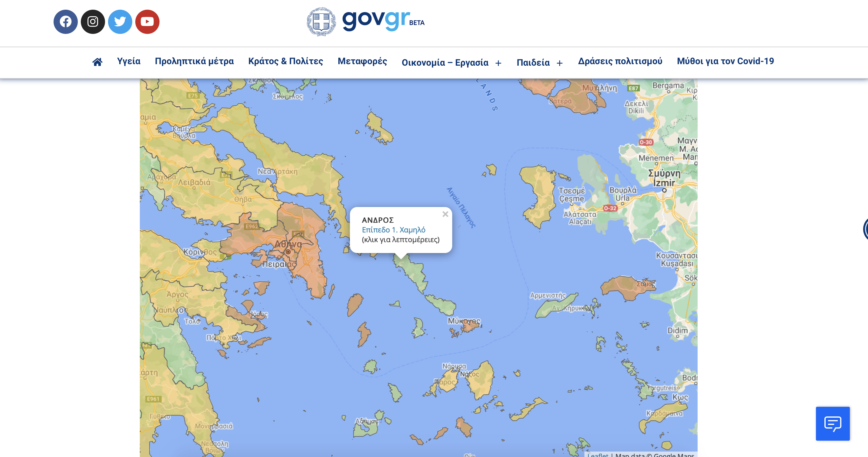The width and height of the screenshot is (868, 457).
Task: Open the YouTube social icon
Action: (x=147, y=22)
